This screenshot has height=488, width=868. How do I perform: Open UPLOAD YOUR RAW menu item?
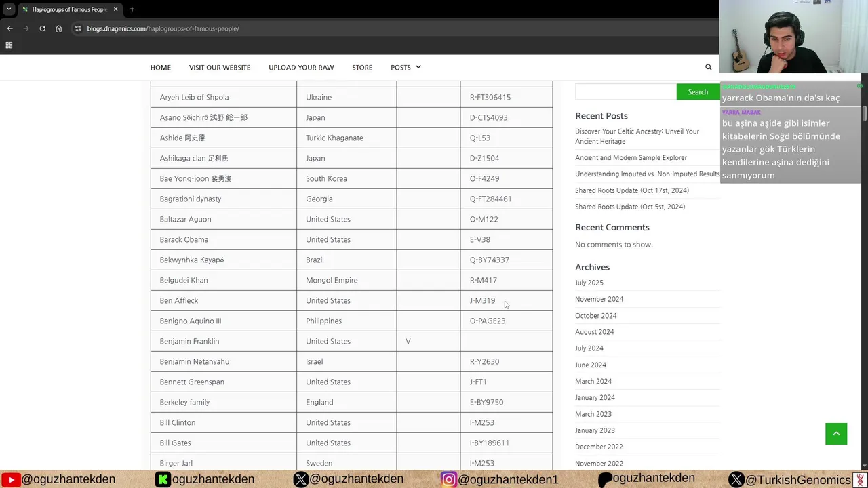click(x=301, y=68)
